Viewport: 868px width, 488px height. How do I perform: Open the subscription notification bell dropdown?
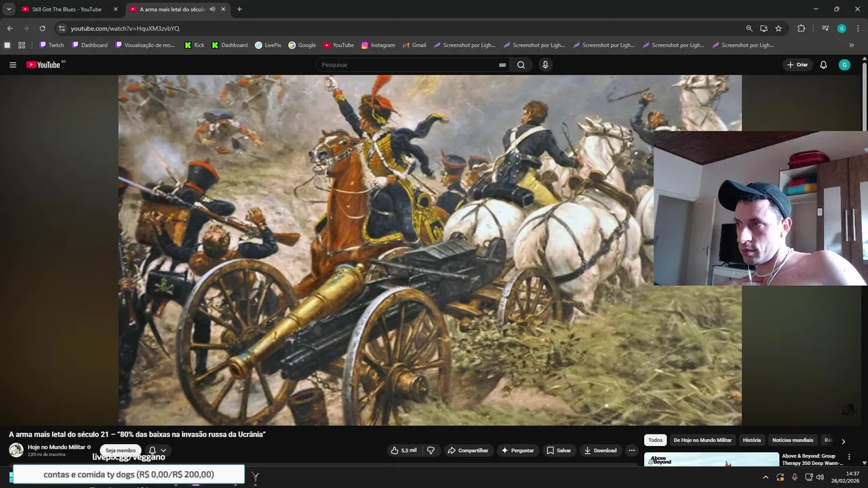pyautogui.click(x=157, y=451)
